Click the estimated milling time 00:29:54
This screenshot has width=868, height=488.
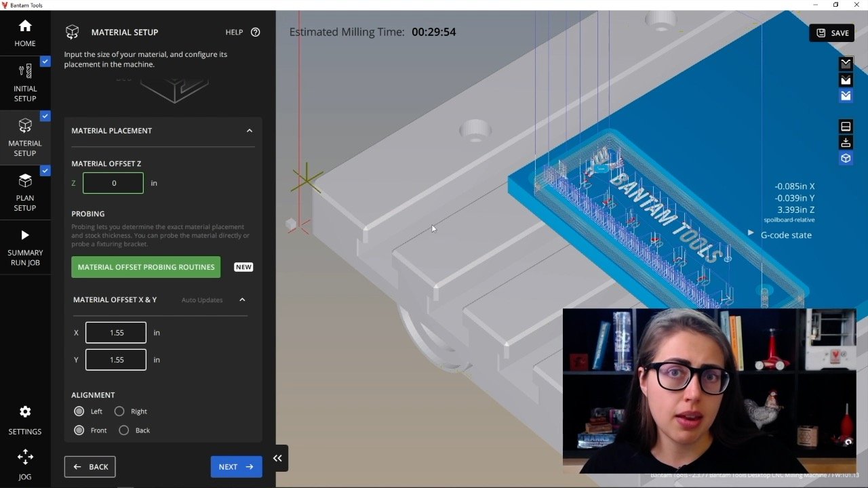[x=434, y=32]
